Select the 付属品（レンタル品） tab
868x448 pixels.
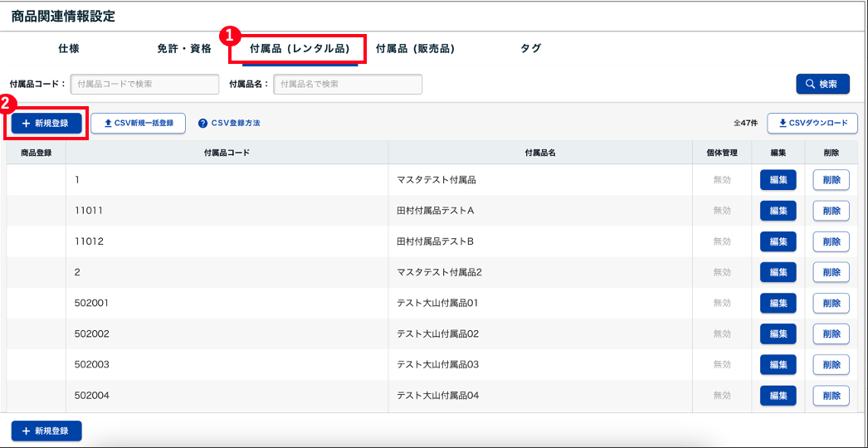tap(299, 49)
